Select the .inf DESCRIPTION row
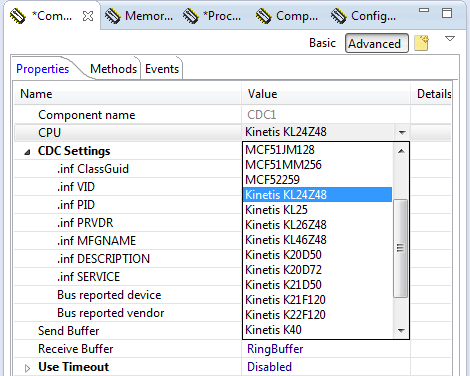This screenshot has width=470, height=376. 127,259
